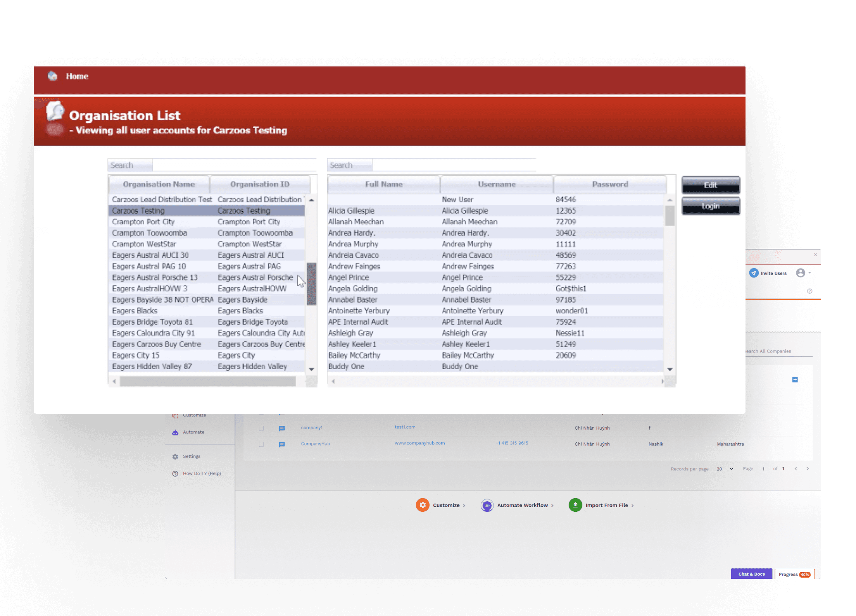This screenshot has height=616, width=856.
Task: Open Automate via its robot icon in background sidebar
Action: pyautogui.click(x=175, y=432)
